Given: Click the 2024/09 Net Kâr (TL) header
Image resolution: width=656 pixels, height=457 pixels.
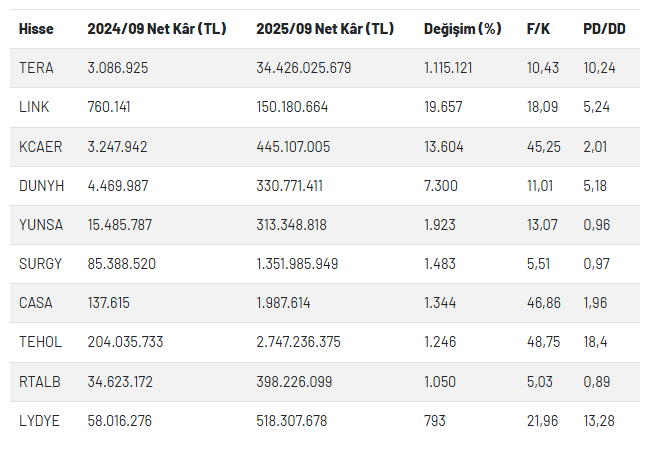Looking at the screenshot, I should [156, 29].
